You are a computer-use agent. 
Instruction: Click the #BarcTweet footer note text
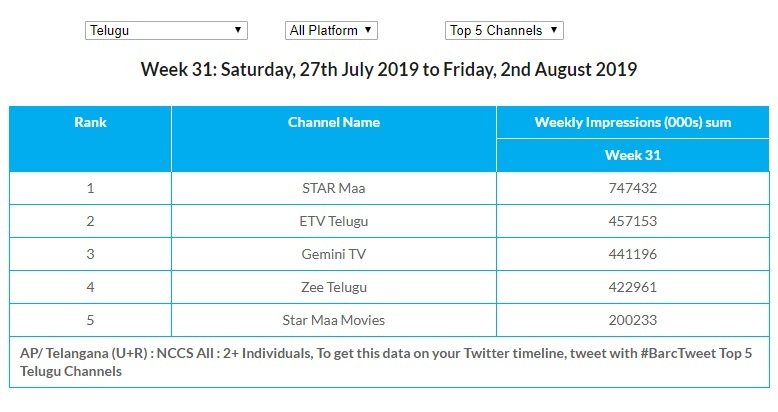[x=387, y=362]
